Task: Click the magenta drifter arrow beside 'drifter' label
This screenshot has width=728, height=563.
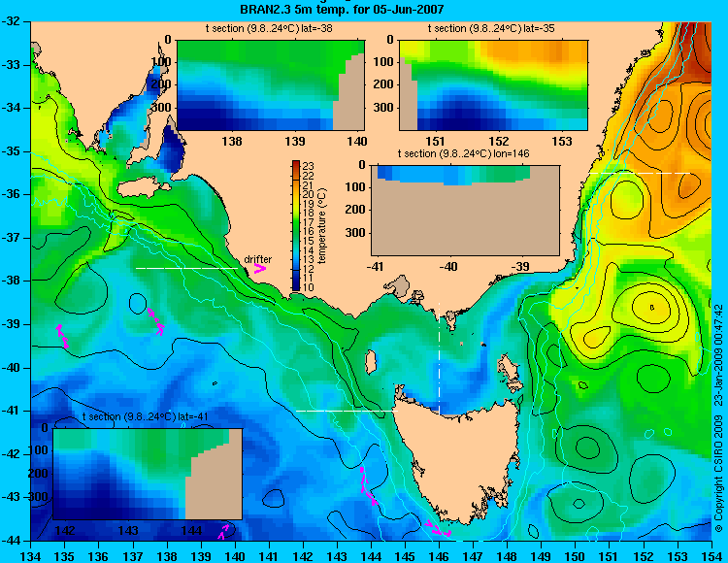Action: click(259, 269)
